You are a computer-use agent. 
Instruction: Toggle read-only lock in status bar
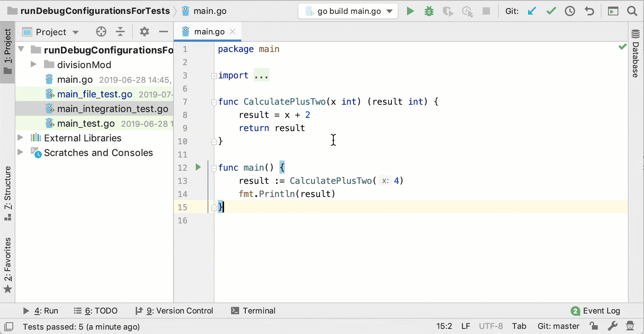pos(594,326)
